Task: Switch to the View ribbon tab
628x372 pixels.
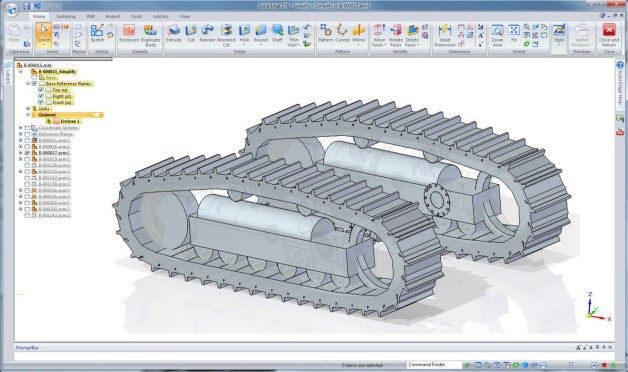Action: [185, 16]
